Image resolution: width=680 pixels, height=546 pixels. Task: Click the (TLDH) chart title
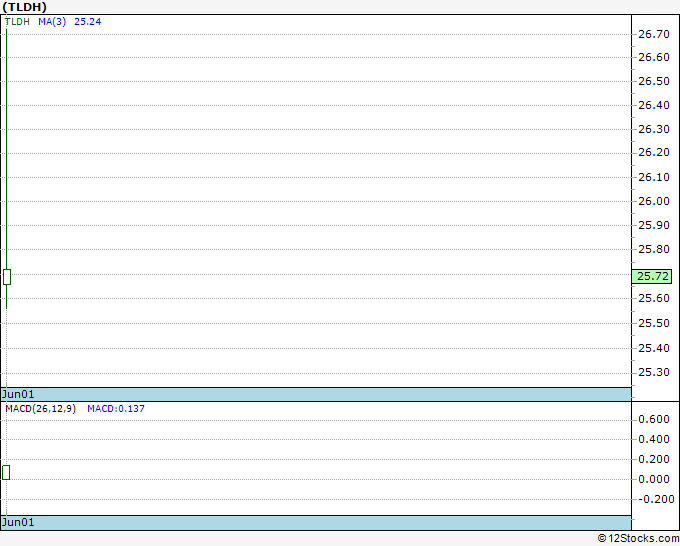[24, 7]
